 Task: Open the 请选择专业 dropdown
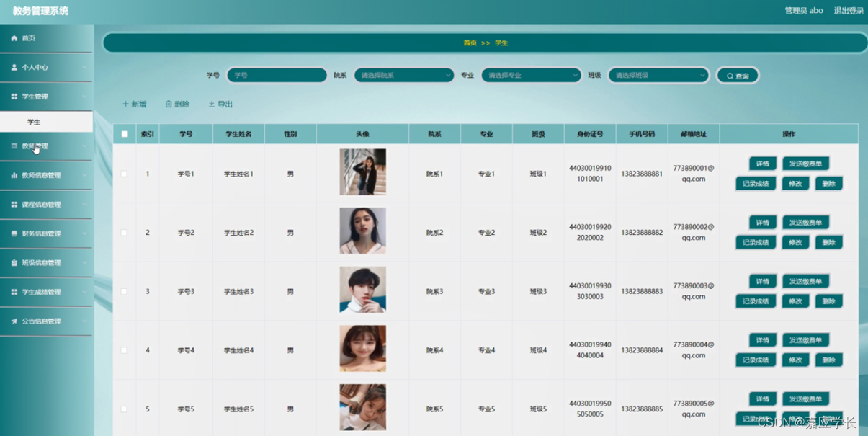[532, 75]
